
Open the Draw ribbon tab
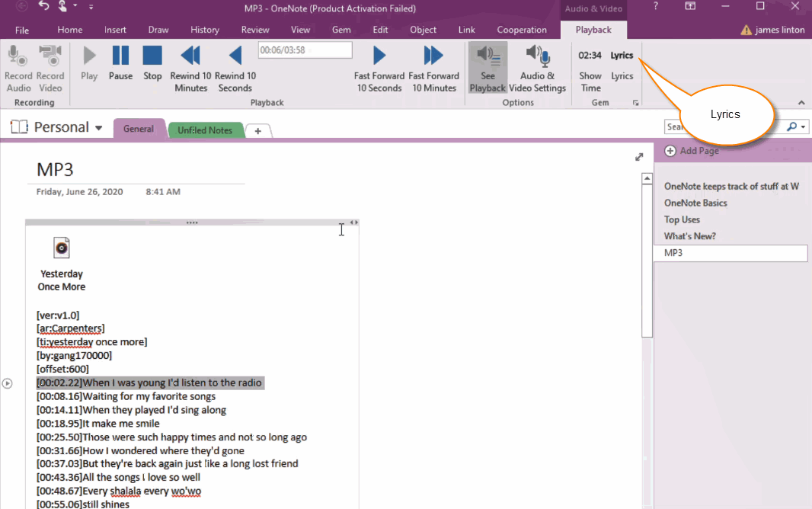[x=158, y=30]
